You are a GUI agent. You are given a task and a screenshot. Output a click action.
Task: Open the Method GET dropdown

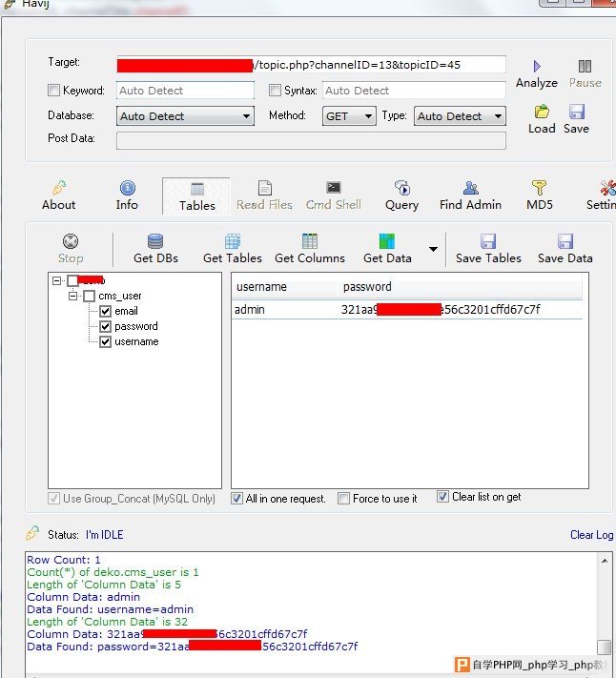pos(349,116)
